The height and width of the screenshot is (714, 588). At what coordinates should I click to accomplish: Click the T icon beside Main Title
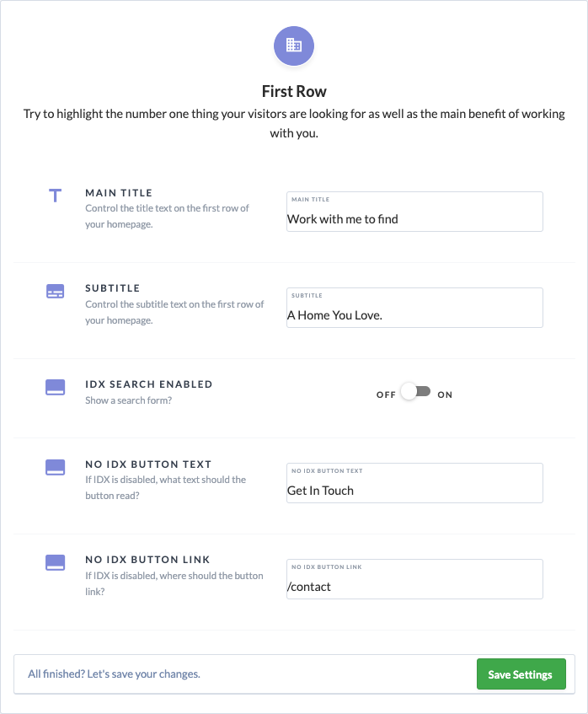[x=55, y=196]
